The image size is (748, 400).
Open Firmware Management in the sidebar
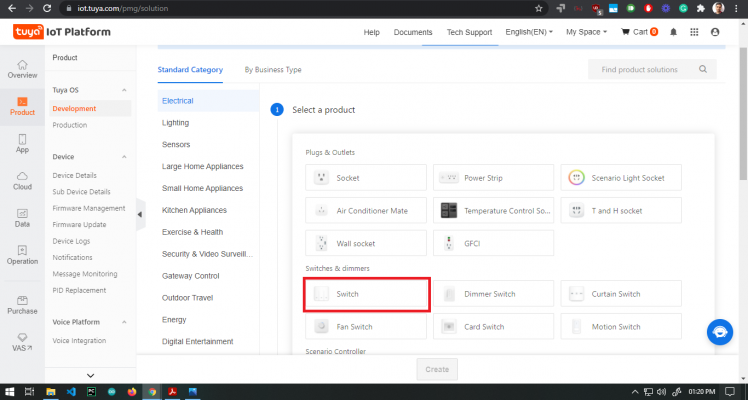pos(89,208)
